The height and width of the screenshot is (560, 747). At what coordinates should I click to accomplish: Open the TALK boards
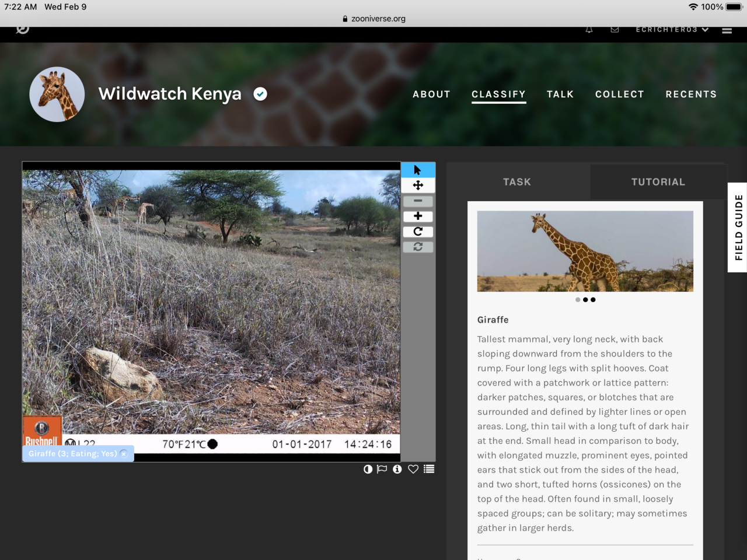point(560,94)
